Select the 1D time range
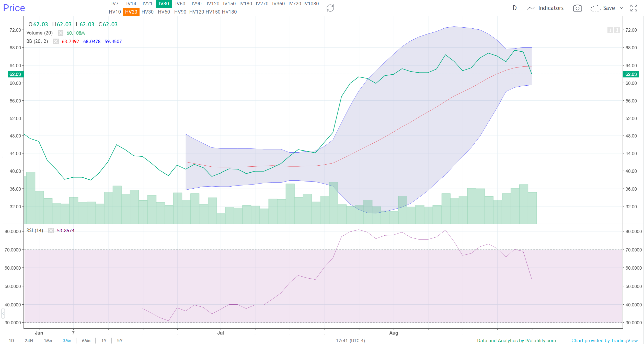Image resolution: width=644 pixels, height=344 pixels. [x=11, y=341]
